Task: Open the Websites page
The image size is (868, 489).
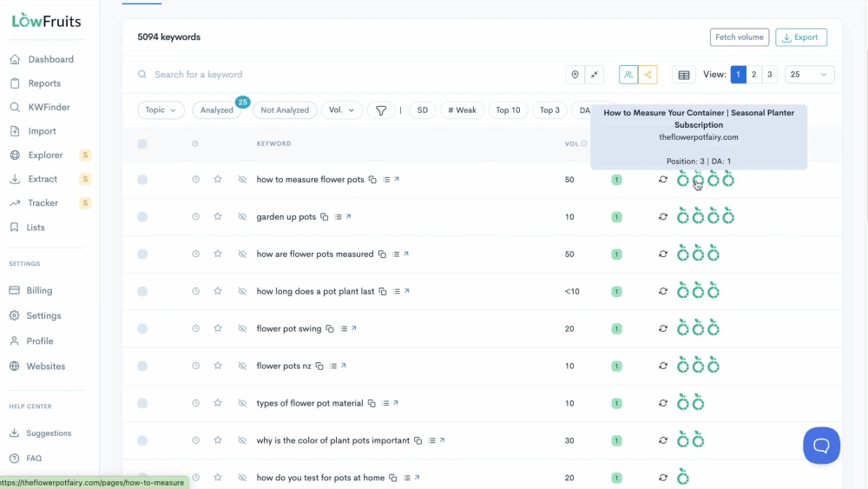Action: pos(37,366)
